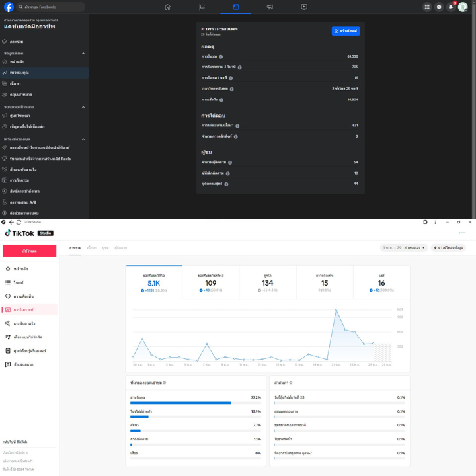Open the Messenger icon in Facebook
The height and width of the screenshot is (476, 476).
pos(439,7)
